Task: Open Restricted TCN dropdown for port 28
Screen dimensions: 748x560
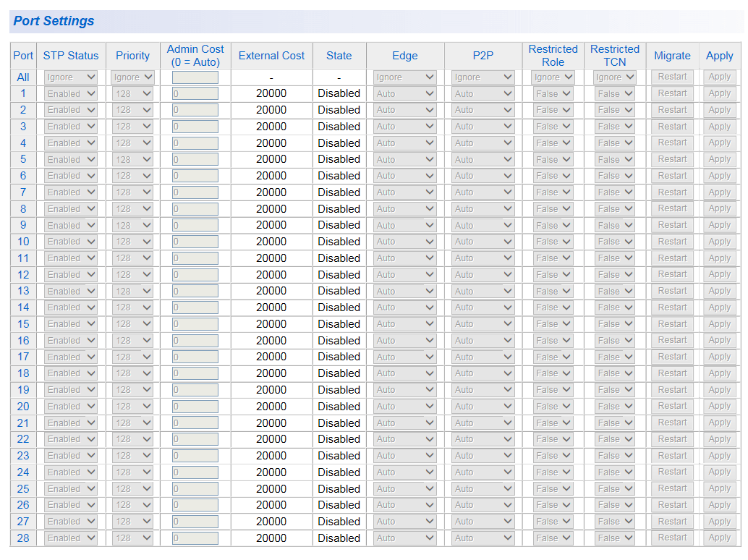Action: pyautogui.click(x=614, y=538)
